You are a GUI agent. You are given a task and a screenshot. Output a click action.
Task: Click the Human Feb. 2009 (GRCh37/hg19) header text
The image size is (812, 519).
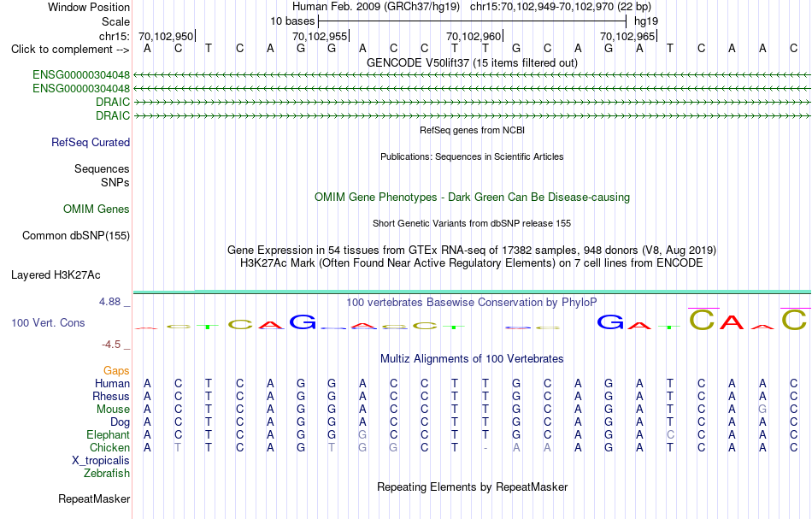pyautogui.click(x=376, y=7)
